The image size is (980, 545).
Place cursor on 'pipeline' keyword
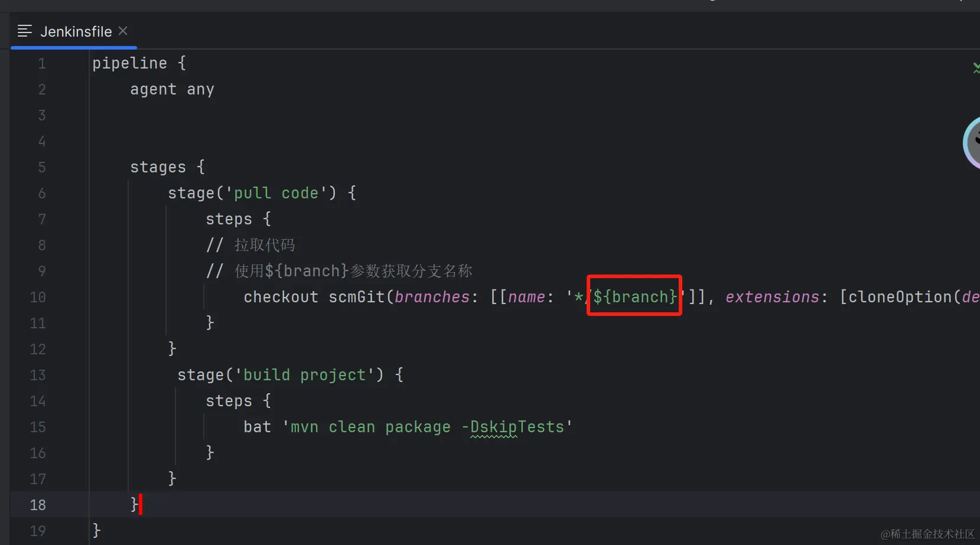129,63
